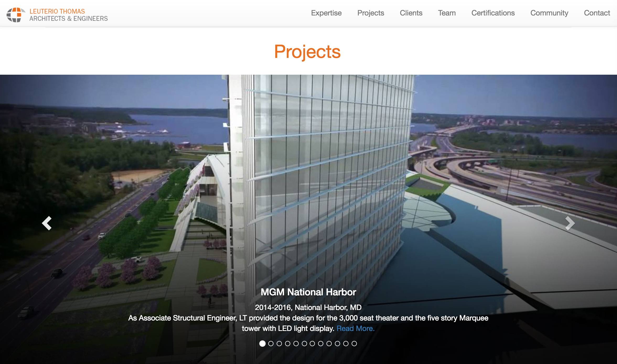617x364 pixels.
Task: Select the last carousel indicator dot
Action: pyautogui.click(x=354, y=344)
